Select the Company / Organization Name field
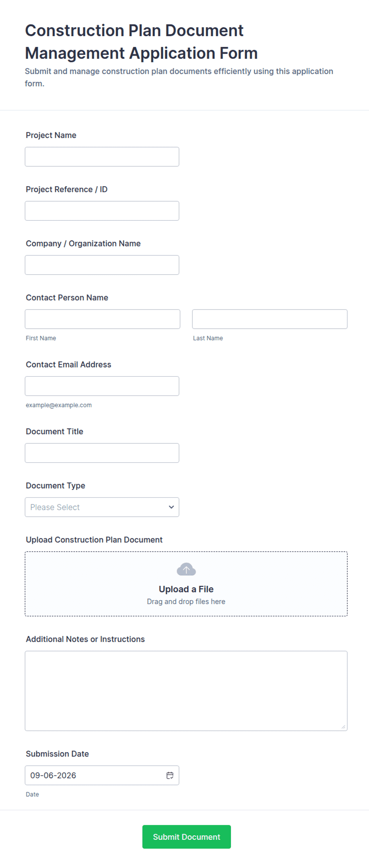Image resolution: width=369 pixels, height=868 pixels. coord(102,265)
